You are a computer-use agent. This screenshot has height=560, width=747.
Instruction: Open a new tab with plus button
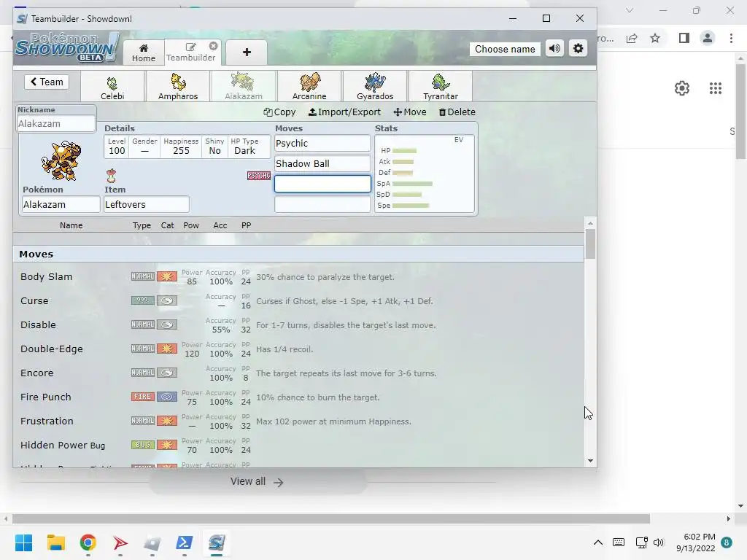click(x=247, y=52)
